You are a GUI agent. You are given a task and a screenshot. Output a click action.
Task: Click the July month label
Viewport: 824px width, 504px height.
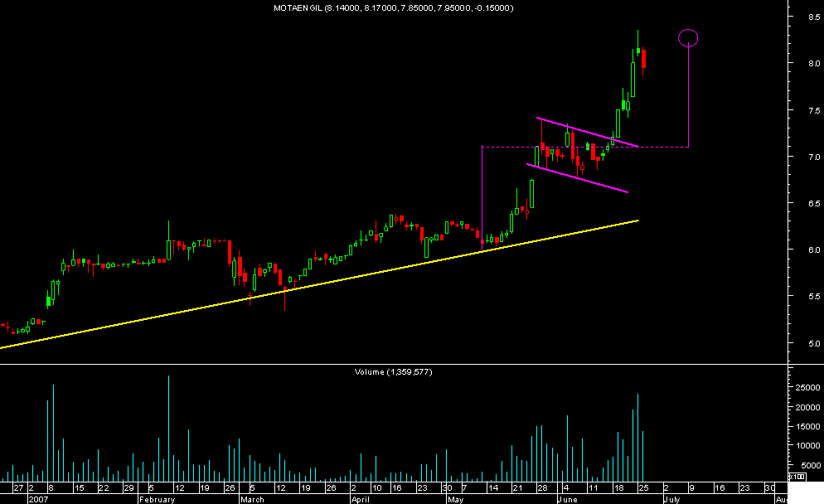[x=672, y=499]
